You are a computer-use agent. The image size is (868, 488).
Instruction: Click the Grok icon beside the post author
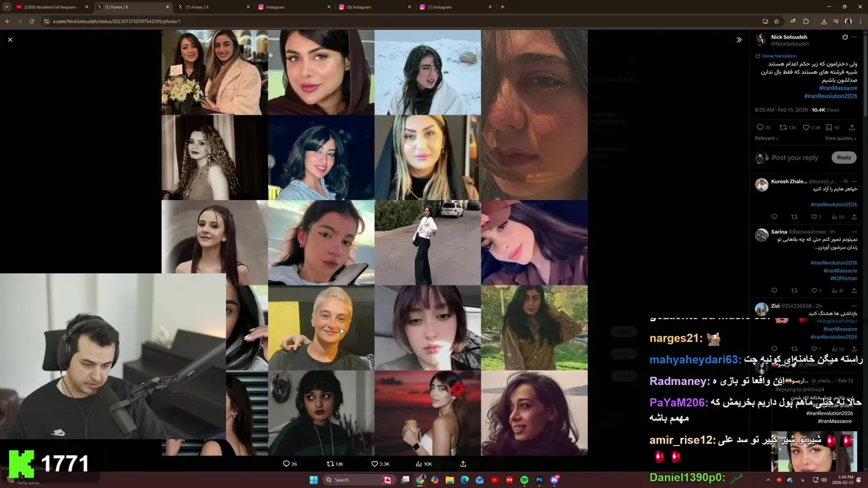click(845, 37)
